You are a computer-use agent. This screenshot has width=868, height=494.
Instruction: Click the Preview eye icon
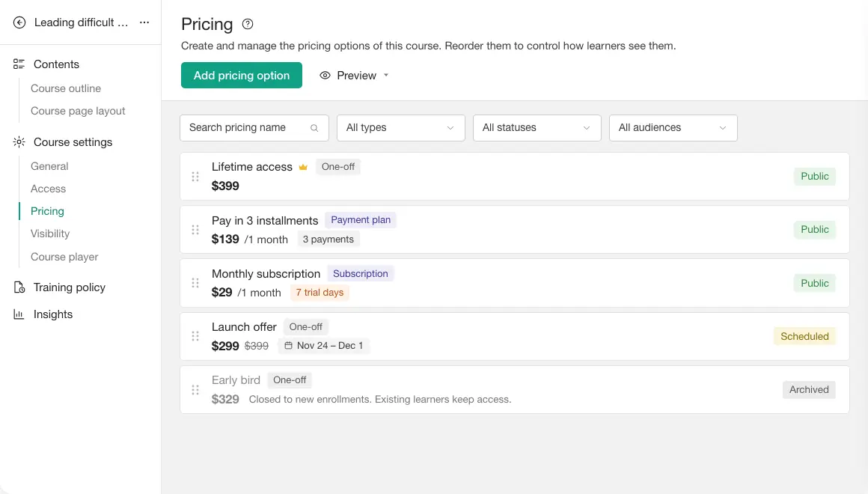point(325,76)
